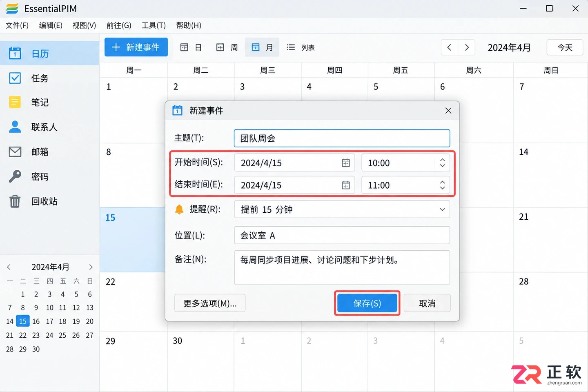
Task: Switch to 列表 list view
Action: (301, 47)
